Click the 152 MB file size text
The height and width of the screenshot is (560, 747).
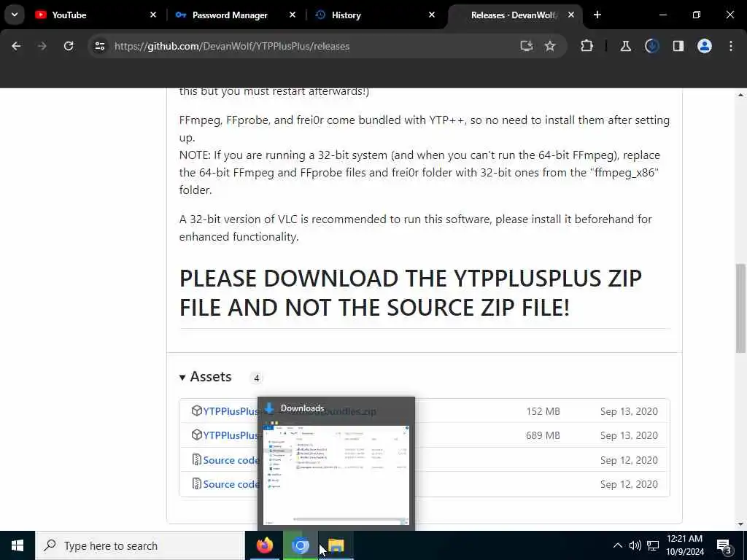pyautogui.click(x=543, y=411)
